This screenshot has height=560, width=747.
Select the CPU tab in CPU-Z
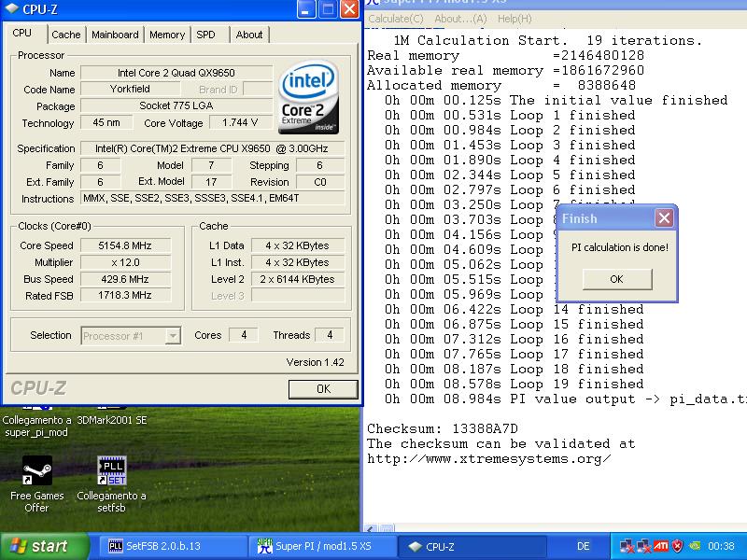pyautogui.click(x=21, y=33)
